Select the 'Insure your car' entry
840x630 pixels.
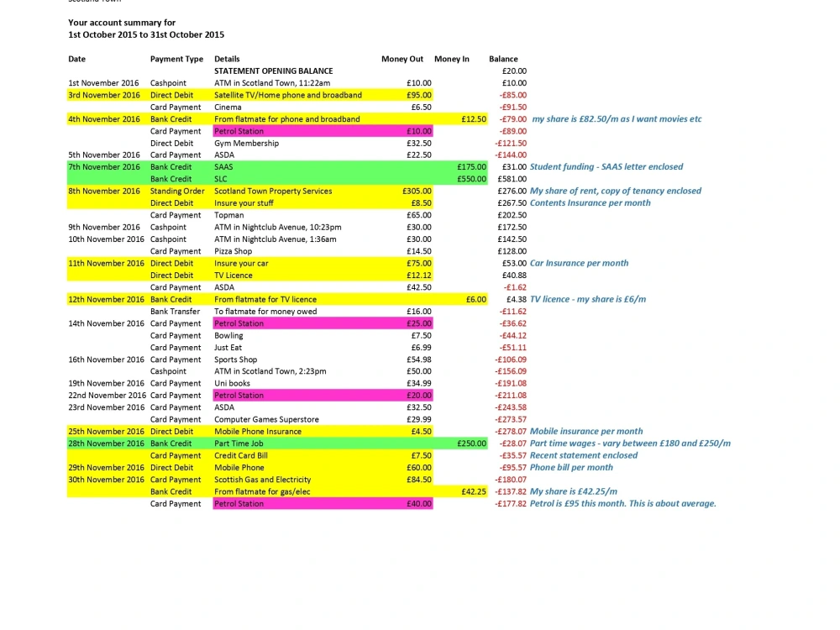coord(241,263)
